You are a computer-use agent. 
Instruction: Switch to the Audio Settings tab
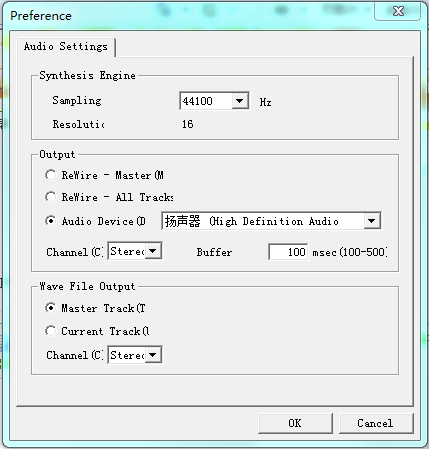point(66,46)
